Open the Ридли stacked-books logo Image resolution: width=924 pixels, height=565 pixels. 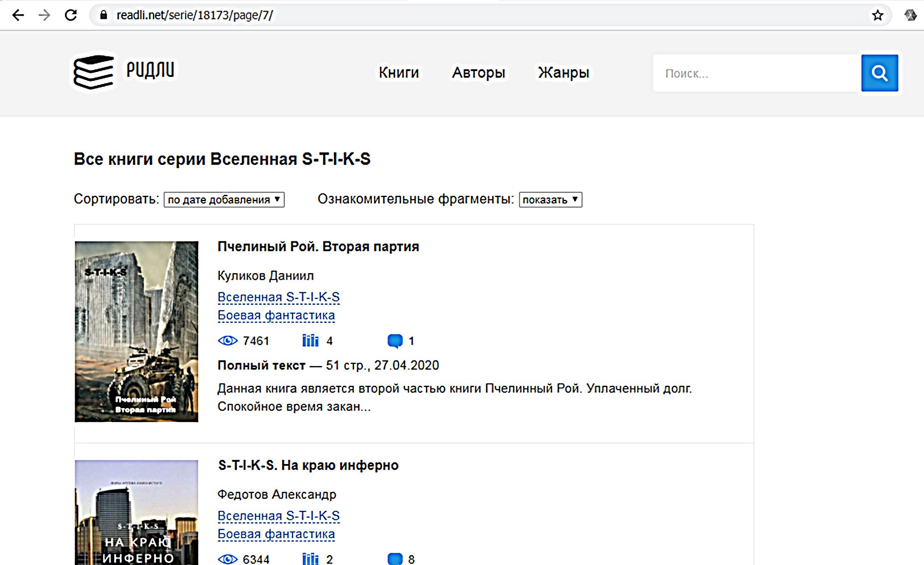(94, 72)
